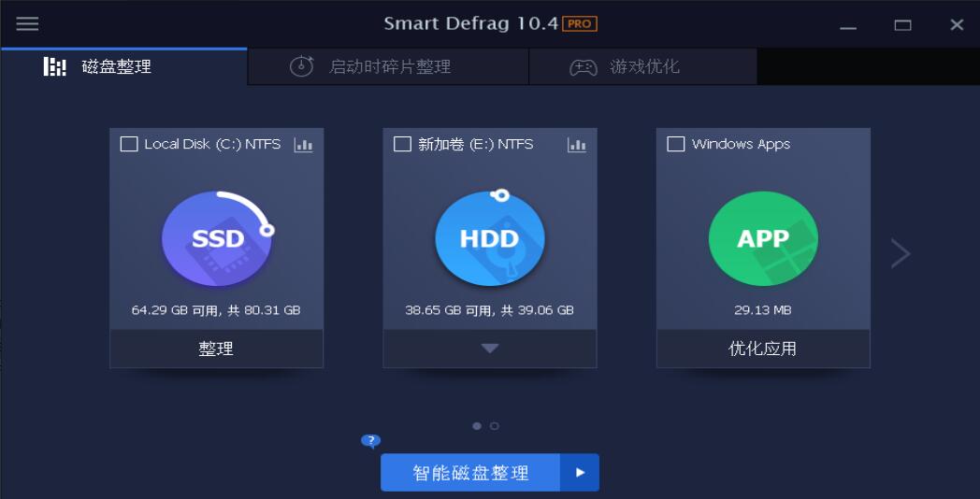Check the Local Disk (C:) checkbox
Viewport: 980px width, 499px height.
(129, 144)
